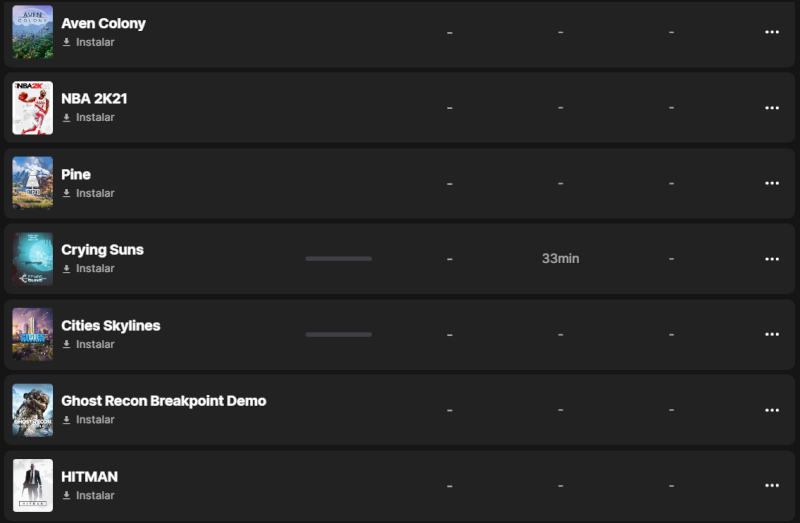Open the three-dot menu for NBA 2K21
Viewport: 800px width, 523px height.
pyautogui.click(x=771, y=108)
